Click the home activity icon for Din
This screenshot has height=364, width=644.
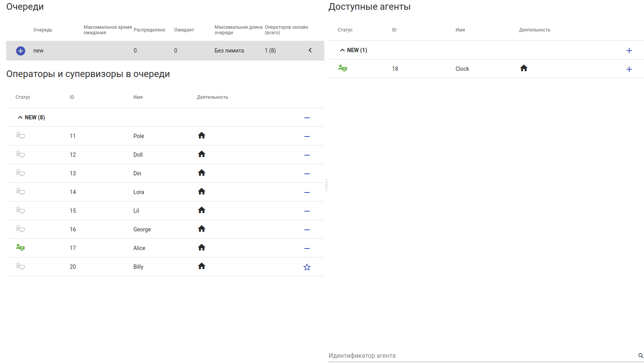201,173
